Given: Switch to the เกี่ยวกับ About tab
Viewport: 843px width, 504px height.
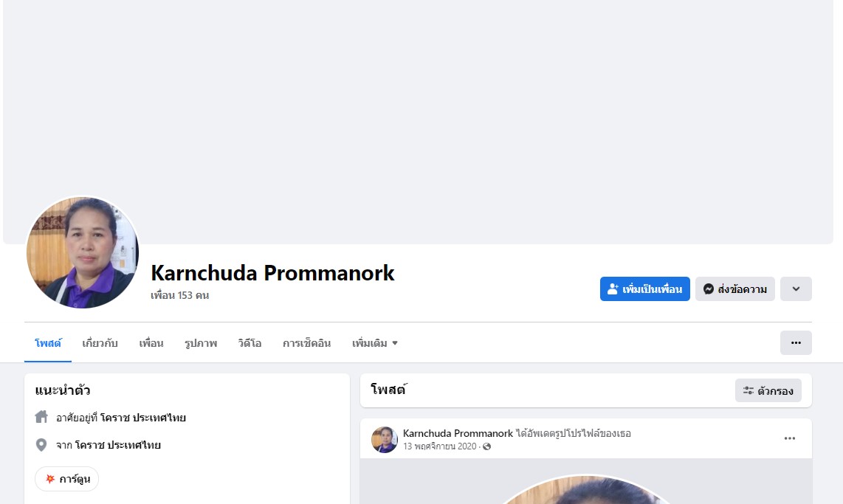Looking at the screenshot, I should [x=100, y=343].
